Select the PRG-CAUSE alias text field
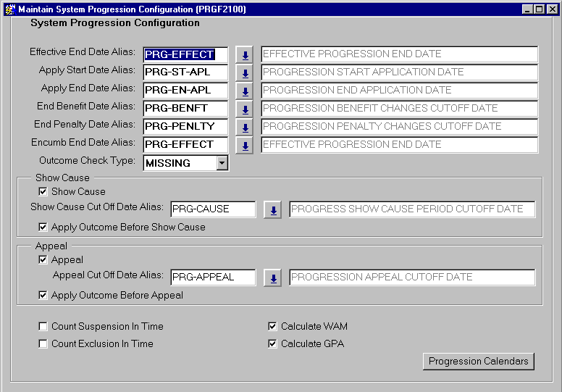The height and width of the screenshot is (392, 562). [213, 209]
